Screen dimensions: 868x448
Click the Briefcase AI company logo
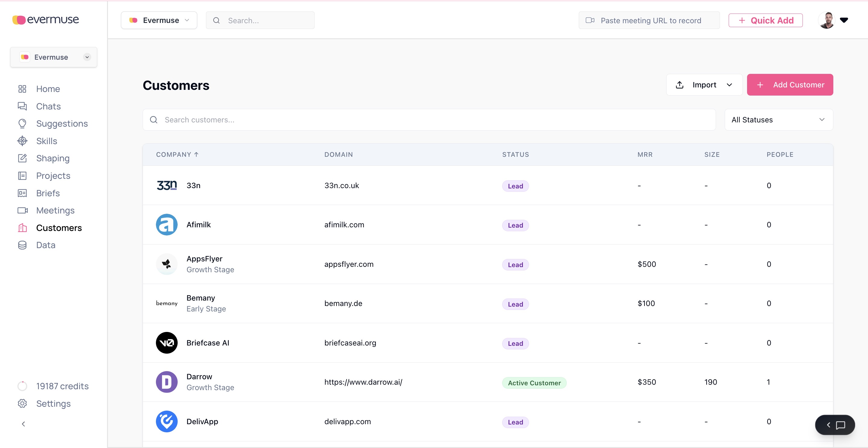(x=167, y=343)
